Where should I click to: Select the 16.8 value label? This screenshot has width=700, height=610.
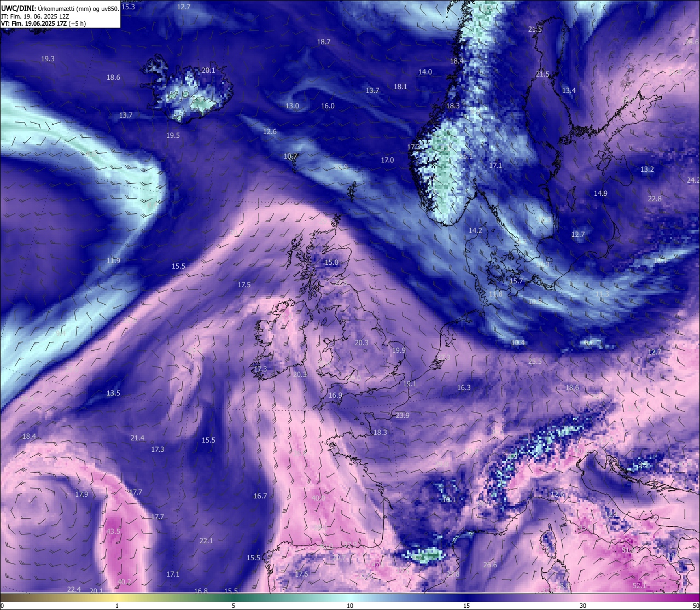[201, 591]
